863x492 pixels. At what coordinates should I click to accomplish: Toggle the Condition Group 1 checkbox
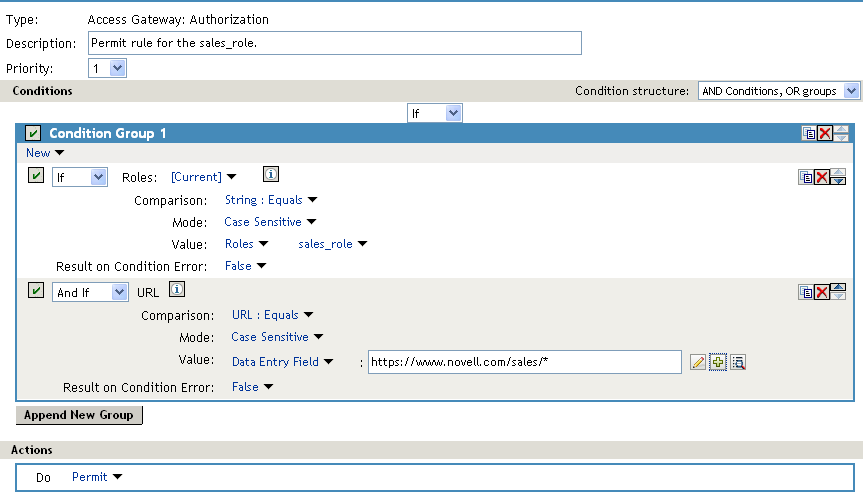pos(33,133)
